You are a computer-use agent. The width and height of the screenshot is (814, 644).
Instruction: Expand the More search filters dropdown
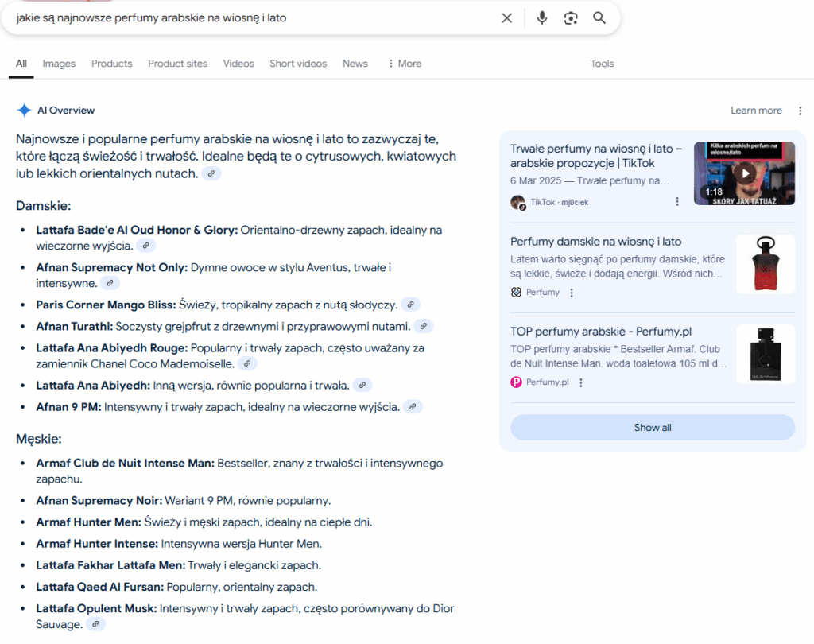[405, 64]
